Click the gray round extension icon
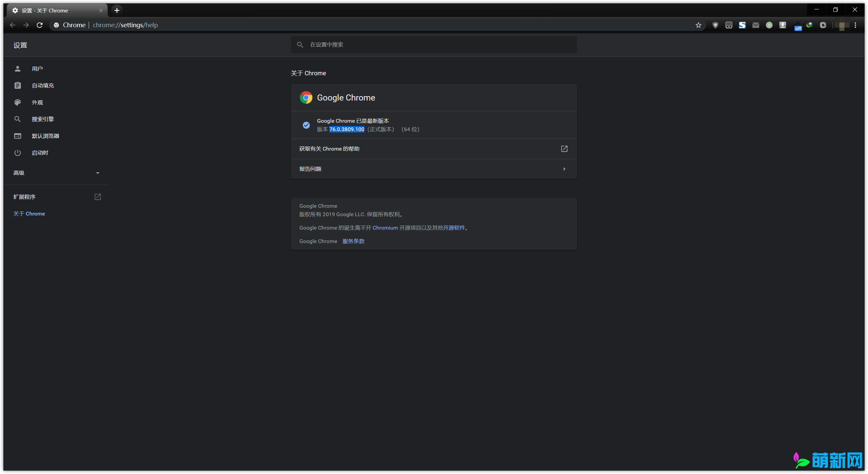The height and width of the screenshot is (474, 868). click(823, 25)
